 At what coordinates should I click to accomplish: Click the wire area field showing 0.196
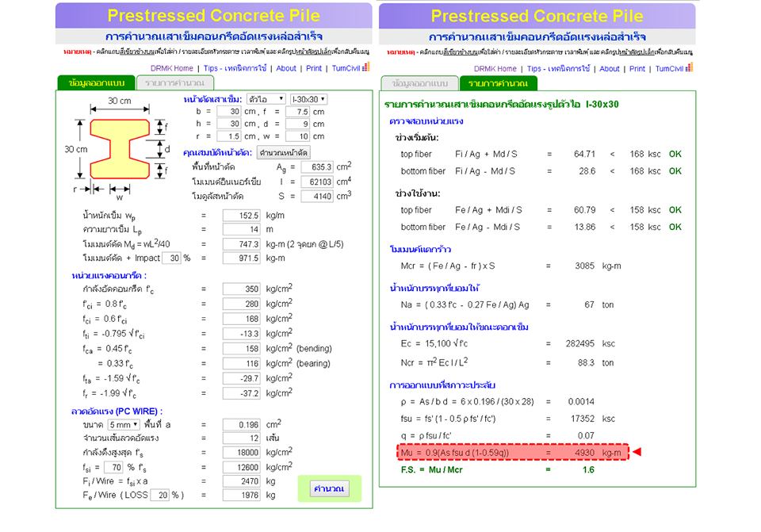[241, 425]
